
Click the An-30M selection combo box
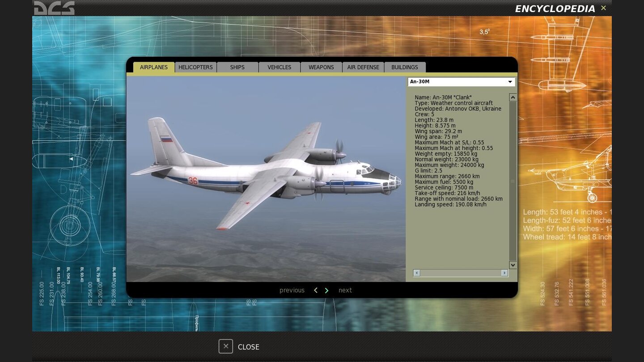[461, 82]
